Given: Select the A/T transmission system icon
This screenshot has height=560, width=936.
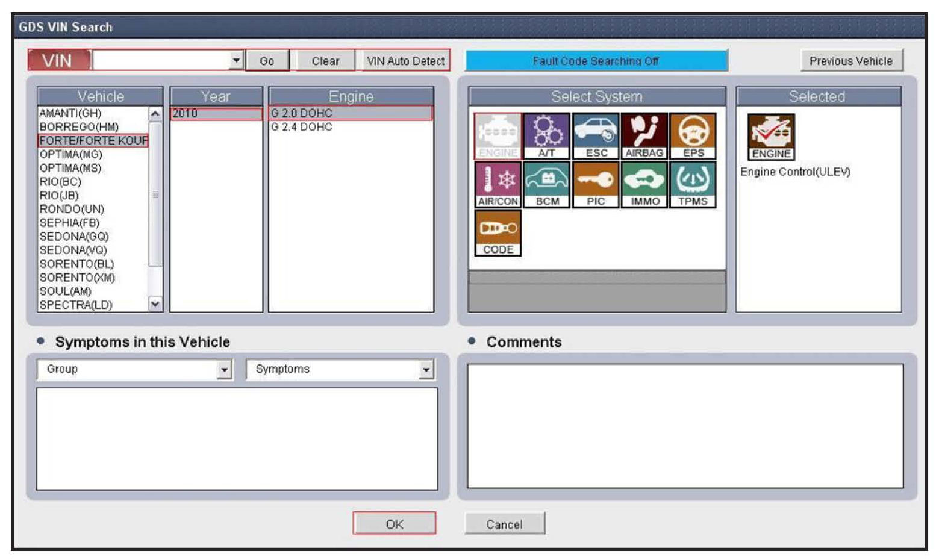Looking at the screenshot, I should coord(546,136).
